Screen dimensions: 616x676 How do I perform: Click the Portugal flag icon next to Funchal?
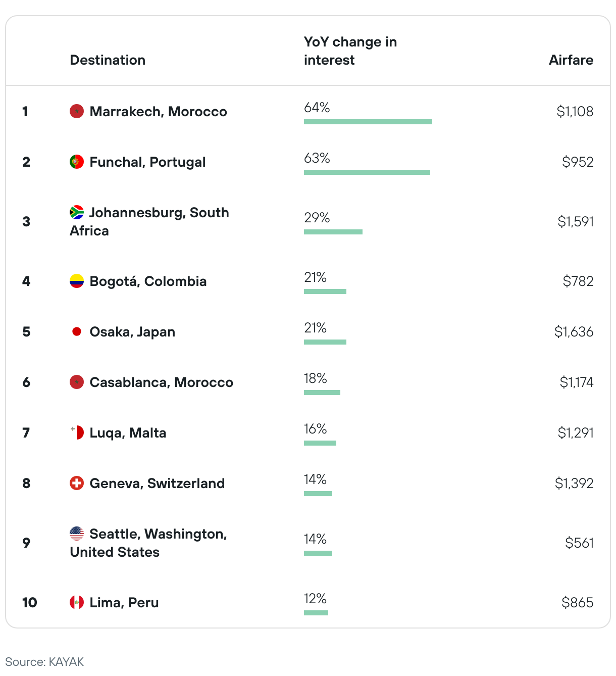point(77,162)
